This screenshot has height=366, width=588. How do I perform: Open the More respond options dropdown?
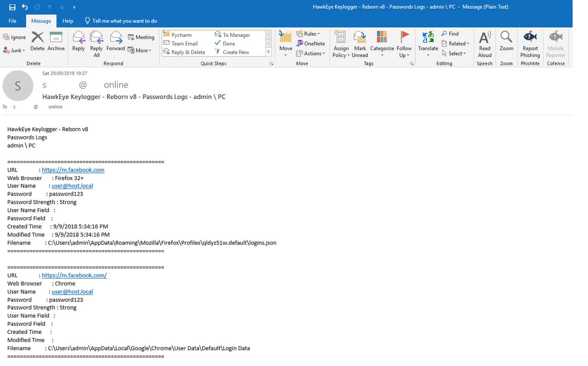click(139, 51)
